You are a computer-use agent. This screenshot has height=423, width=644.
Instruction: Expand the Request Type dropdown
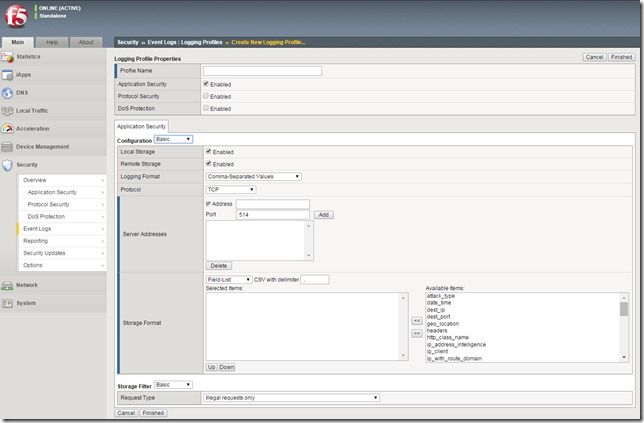(293, 397)
